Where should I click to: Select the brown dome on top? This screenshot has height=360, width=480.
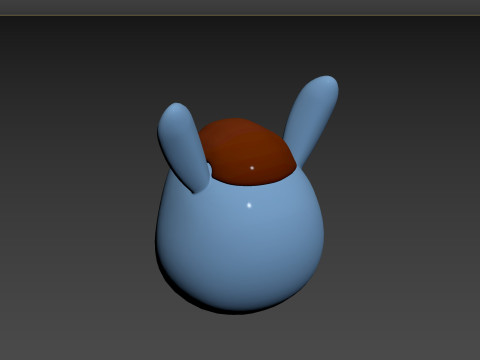[x=247, y=152]
